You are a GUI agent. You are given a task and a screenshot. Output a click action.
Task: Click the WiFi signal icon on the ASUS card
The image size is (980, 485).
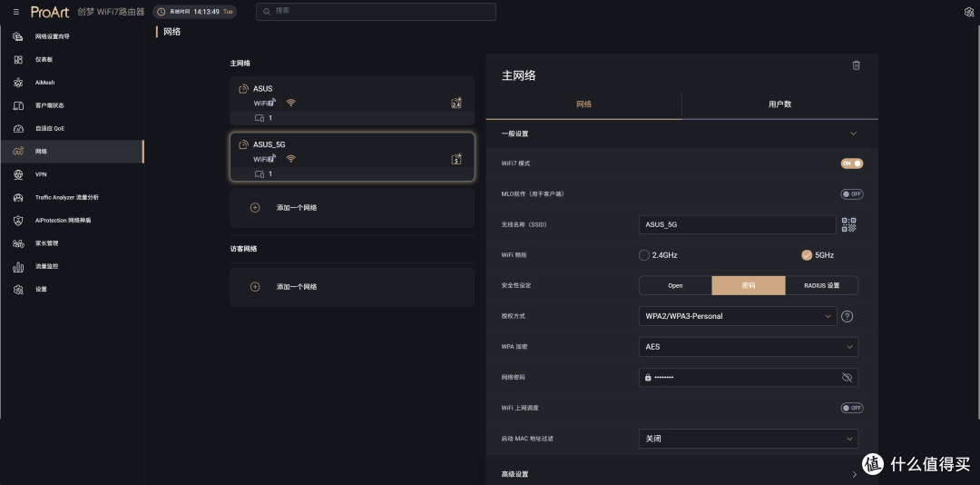[290, 103]
